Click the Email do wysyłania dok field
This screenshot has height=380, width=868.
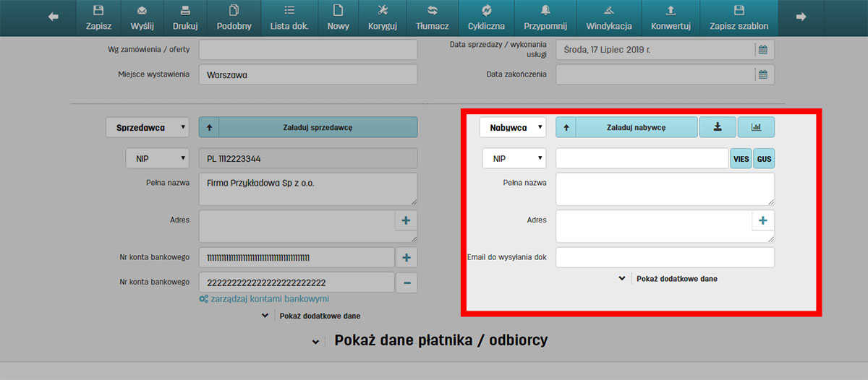tap(665, 257)
